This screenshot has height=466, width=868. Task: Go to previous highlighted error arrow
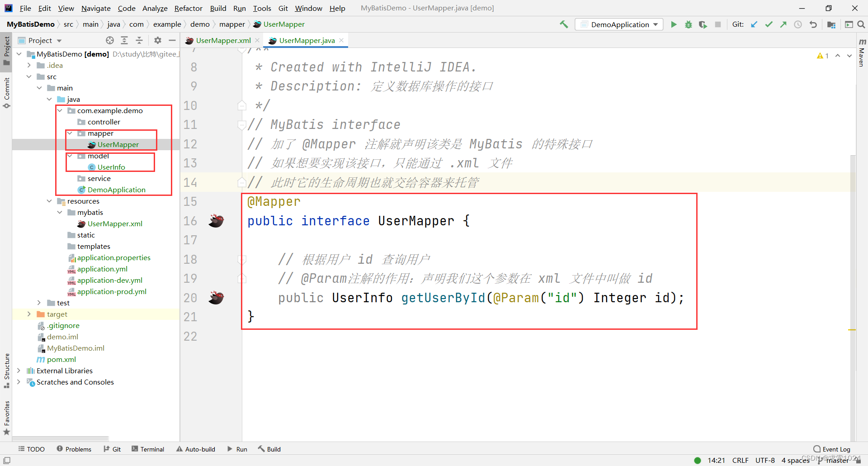pos(838,56)
